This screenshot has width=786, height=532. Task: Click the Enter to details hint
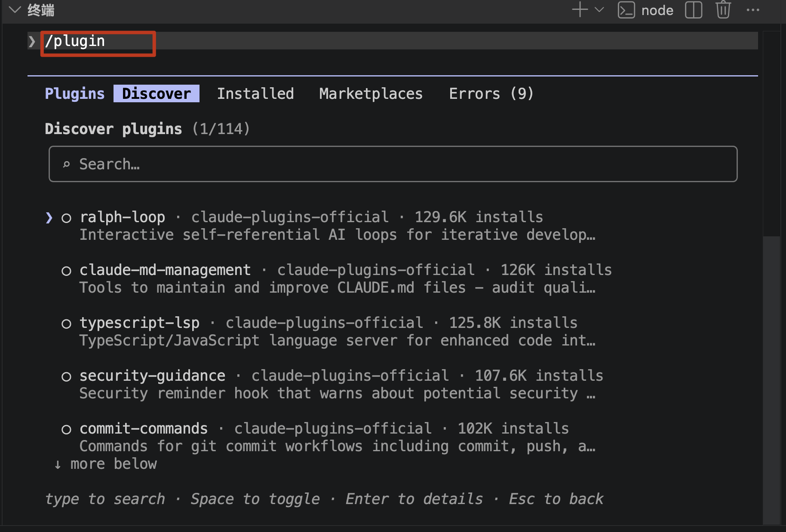tap(414, 499)
